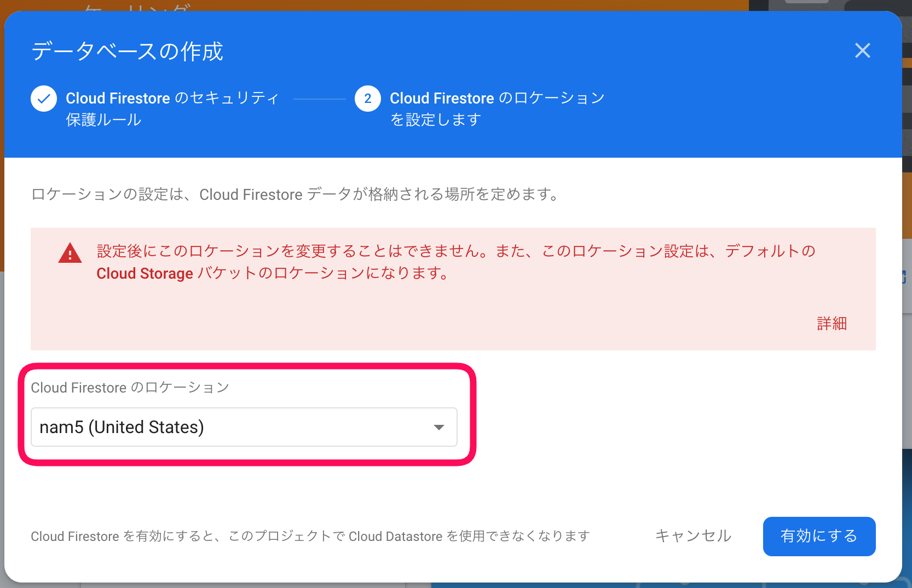
Task: Click the データベースの作成 title text
Action: pyautogui.click(x=128, y=51)
